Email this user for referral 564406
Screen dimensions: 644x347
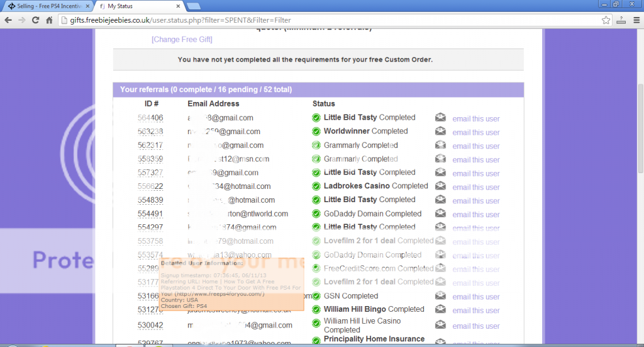[x=476, y=119]
